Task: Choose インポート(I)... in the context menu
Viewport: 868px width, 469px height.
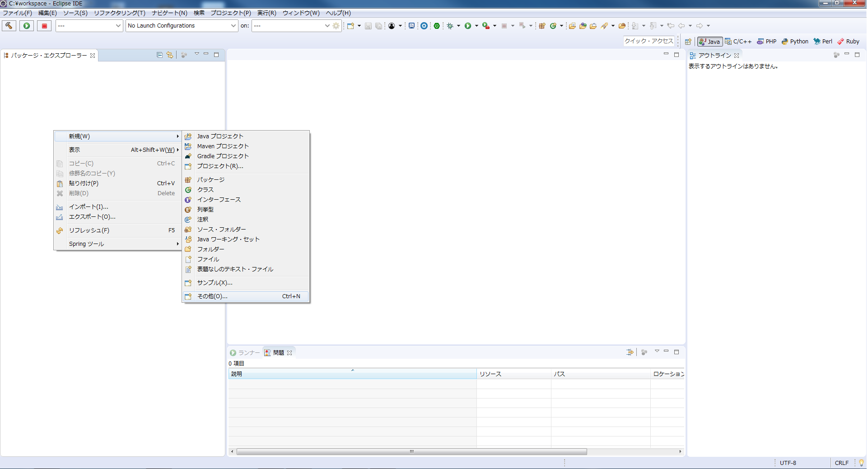Action: point(117,207)
